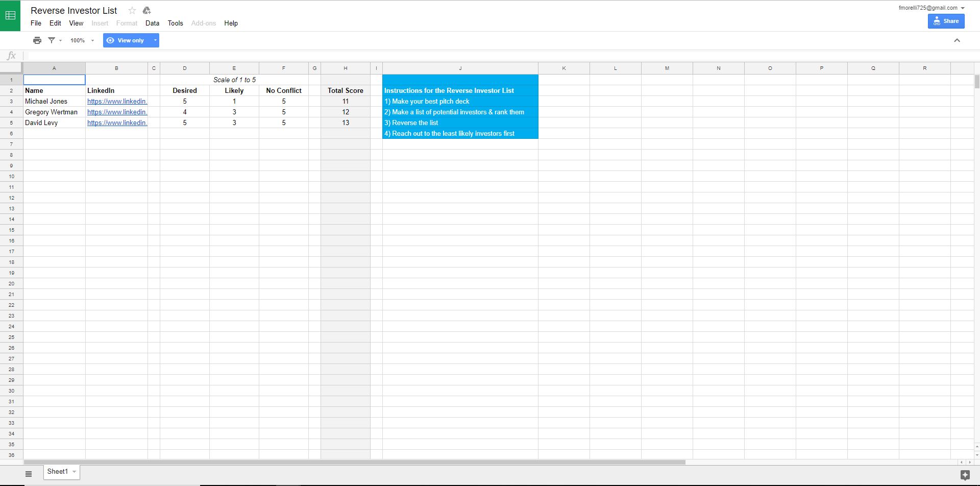Open the all sheets list icon

tap(29, 474)
